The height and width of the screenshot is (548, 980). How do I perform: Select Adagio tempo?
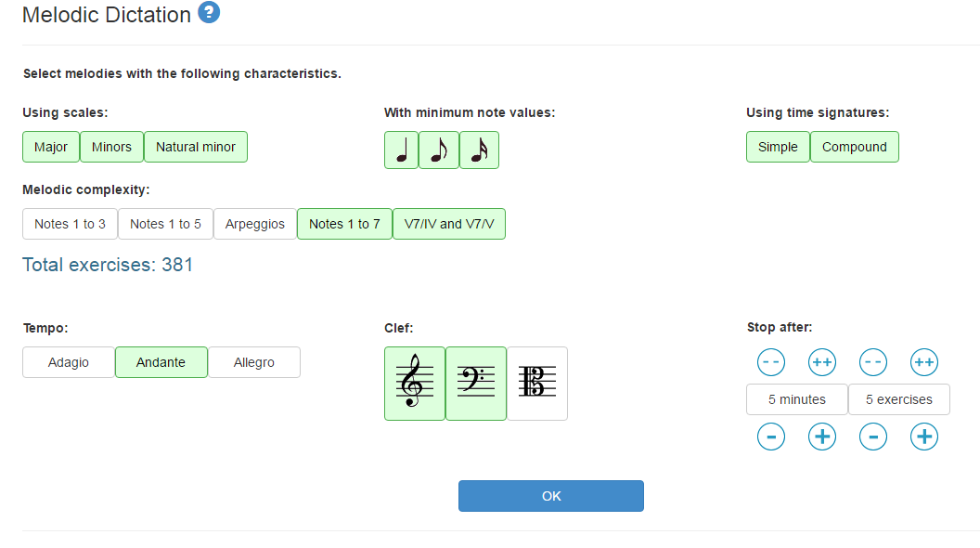69,362
